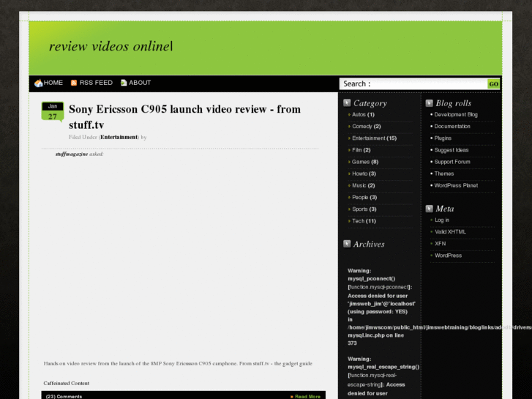Open the Themes blogroll link
This screenshot has width=532, height=399.
[x=443, y=174]
